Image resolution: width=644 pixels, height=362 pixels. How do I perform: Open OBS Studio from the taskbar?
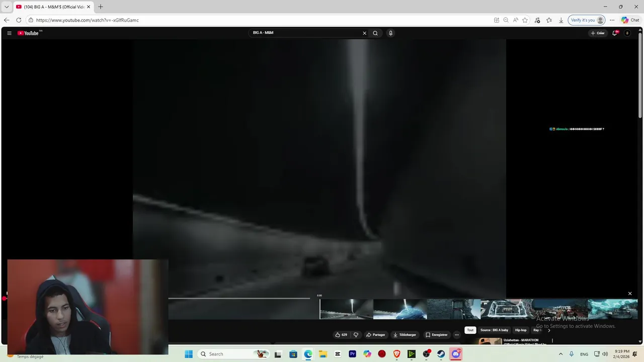[x=426, y=354]
